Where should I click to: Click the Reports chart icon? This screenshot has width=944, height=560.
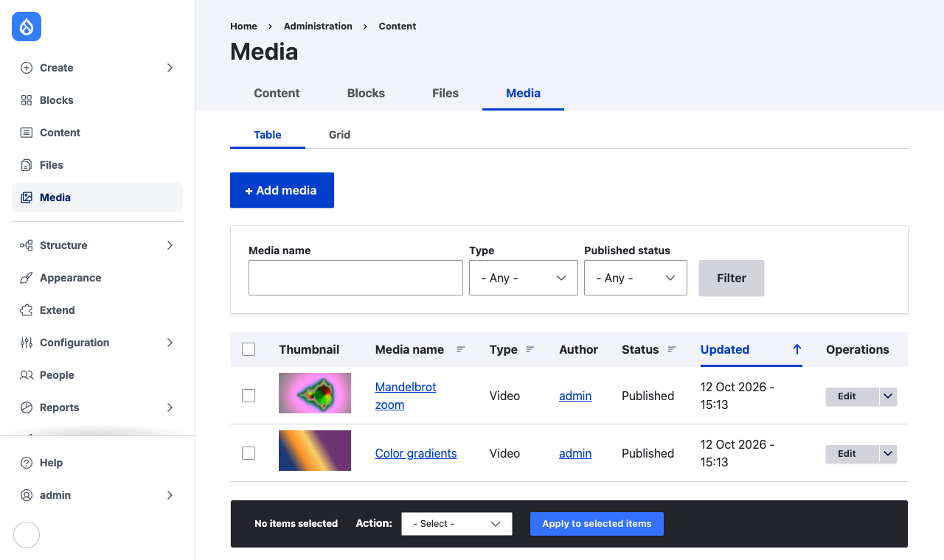pyautogui.click(x=27, y=407)
